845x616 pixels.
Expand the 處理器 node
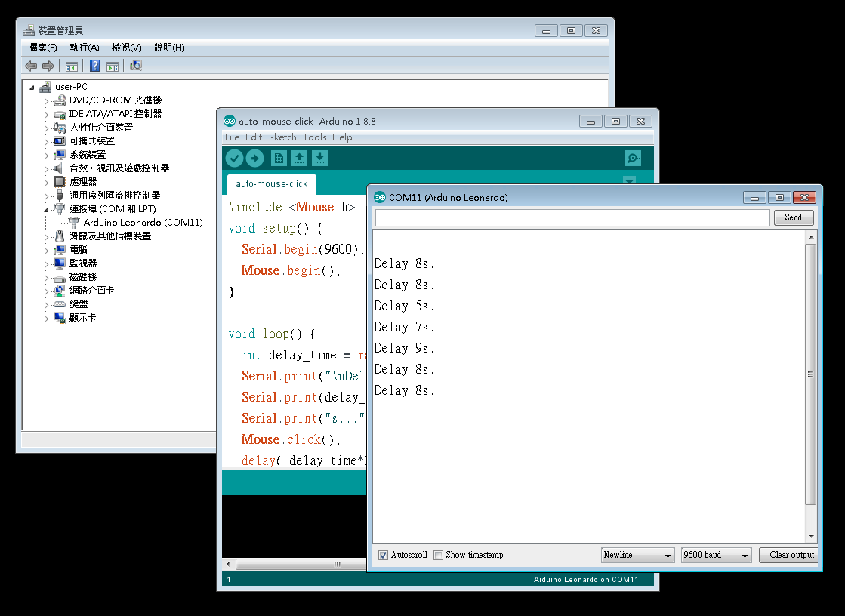[46, 183]
